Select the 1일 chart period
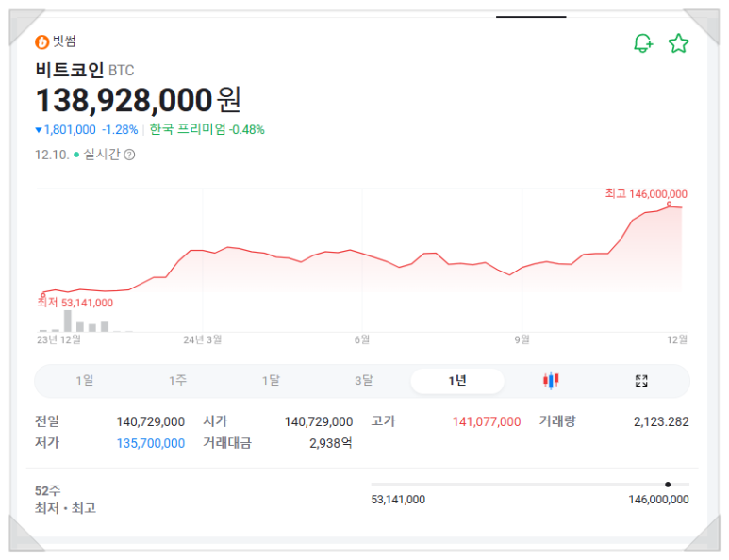 pos(85,381)
